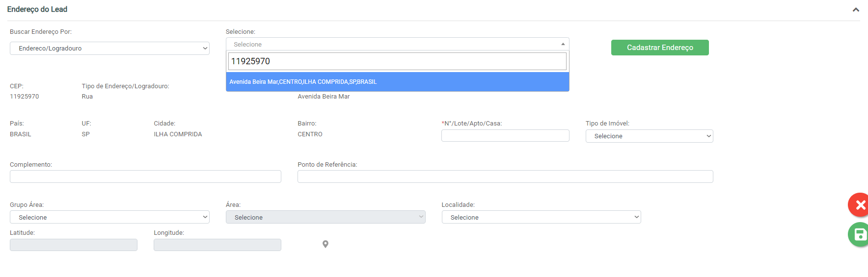
Task: Click the Endereço do Lead section title
Action: pyautogui.click(x=37, y=9)
